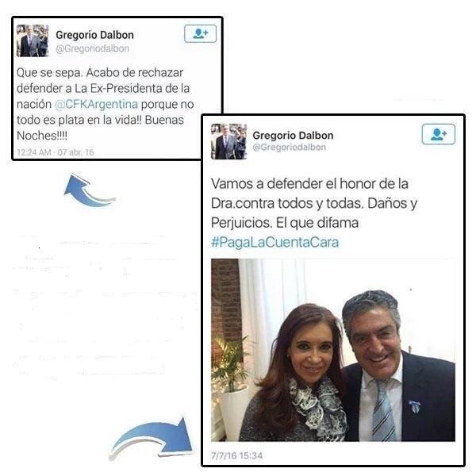Click the follow icon on the 7/7/16 tweet
The width and height of the screenshot is (476, 476).
[x=439, y=134]
